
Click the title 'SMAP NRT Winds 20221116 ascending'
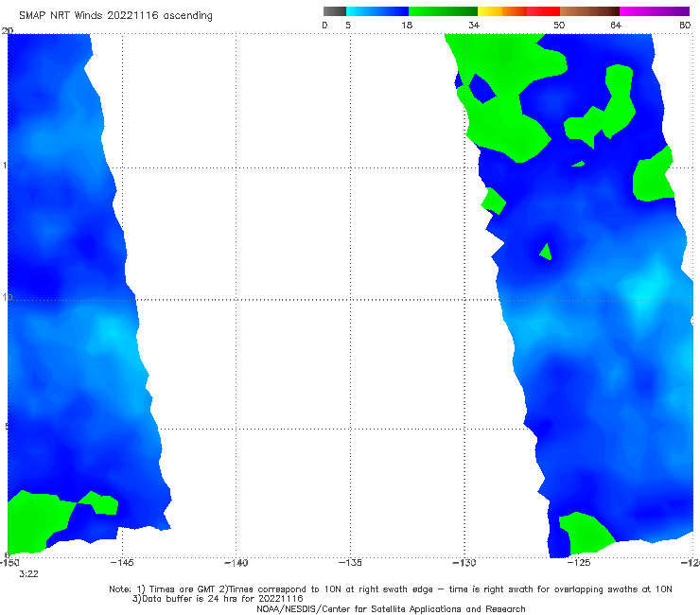[115, 15]
